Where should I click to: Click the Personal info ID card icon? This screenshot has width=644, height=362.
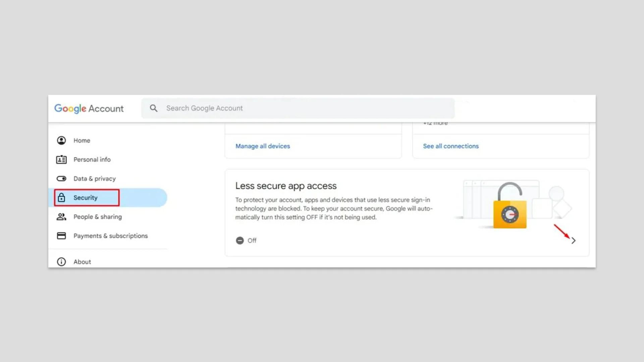61,160
